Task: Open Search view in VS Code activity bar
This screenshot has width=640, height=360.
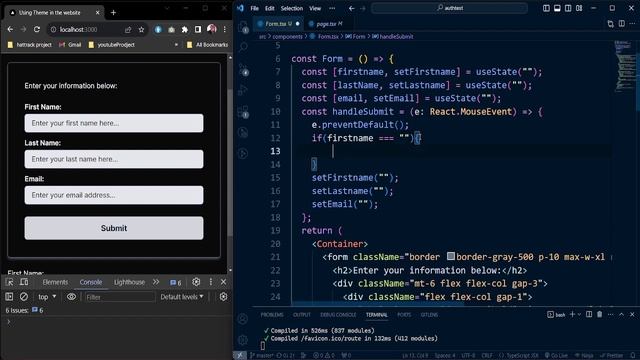Action: click(244, 47)
